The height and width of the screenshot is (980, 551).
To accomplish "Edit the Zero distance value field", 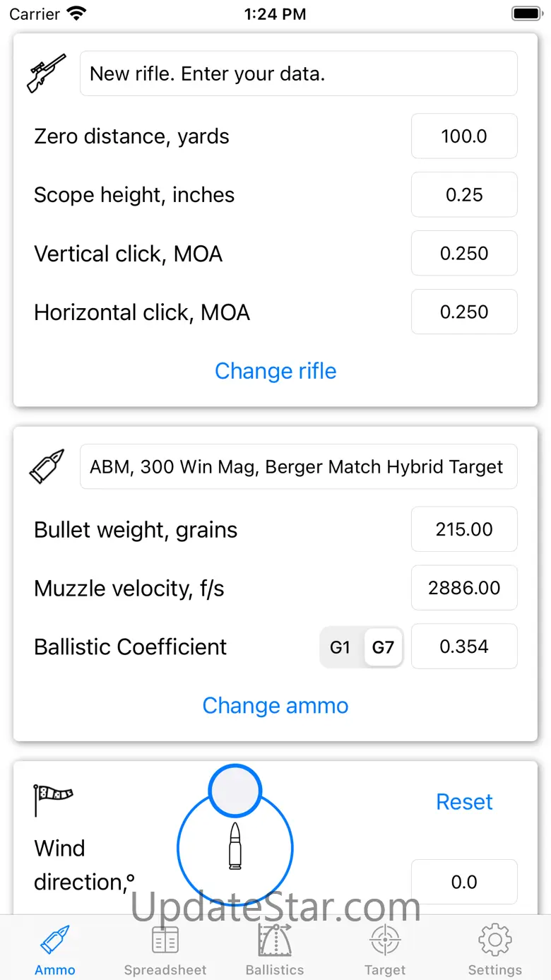I will click(464, 136).
